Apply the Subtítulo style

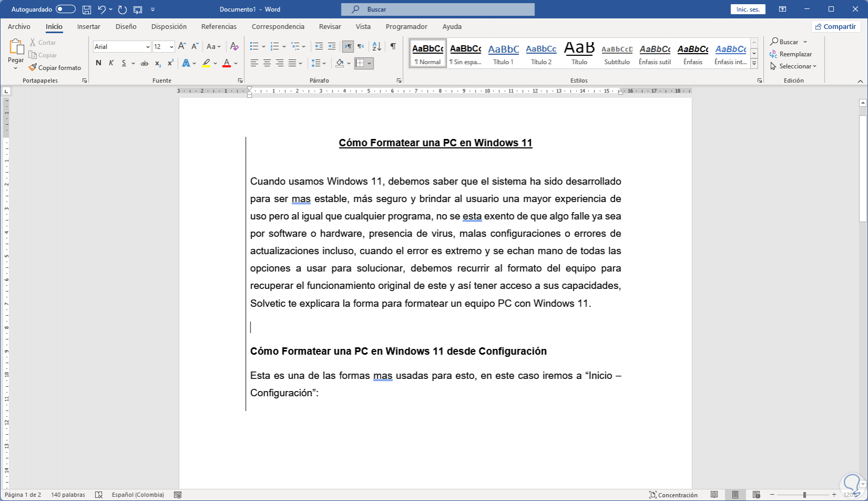point(617,54)
